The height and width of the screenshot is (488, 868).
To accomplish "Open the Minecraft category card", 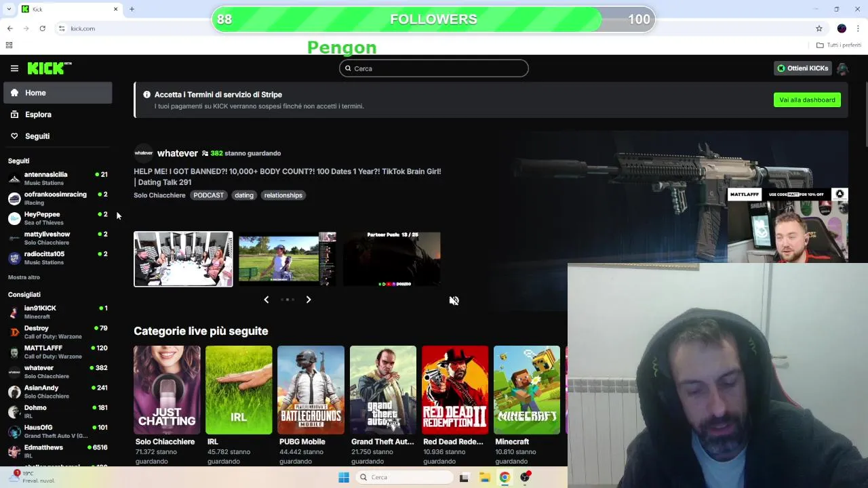I will (527, 390).
